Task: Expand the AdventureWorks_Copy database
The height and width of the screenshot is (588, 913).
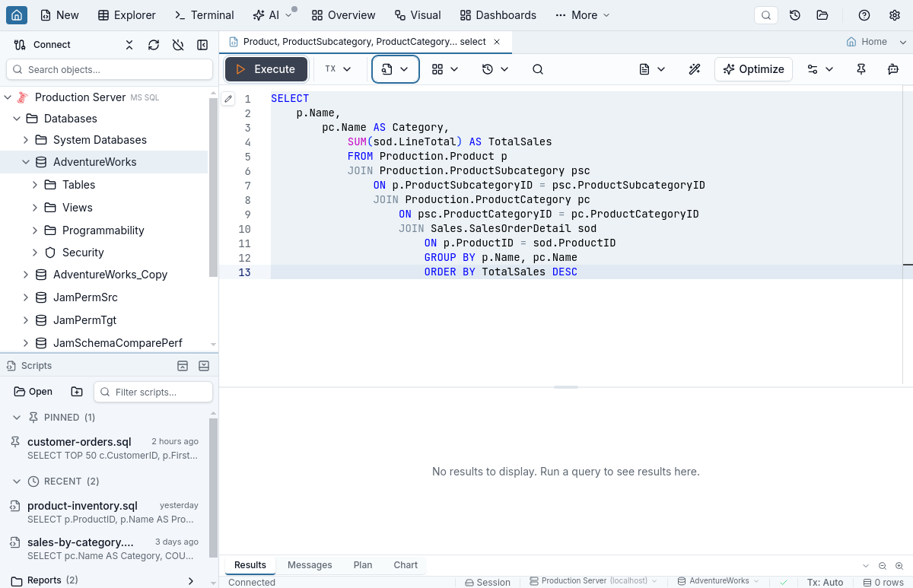Action: 26,275
